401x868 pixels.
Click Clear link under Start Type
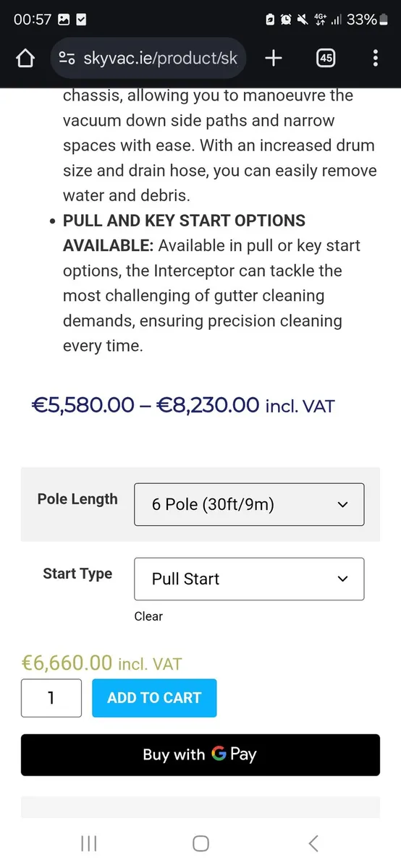[148, 616]
